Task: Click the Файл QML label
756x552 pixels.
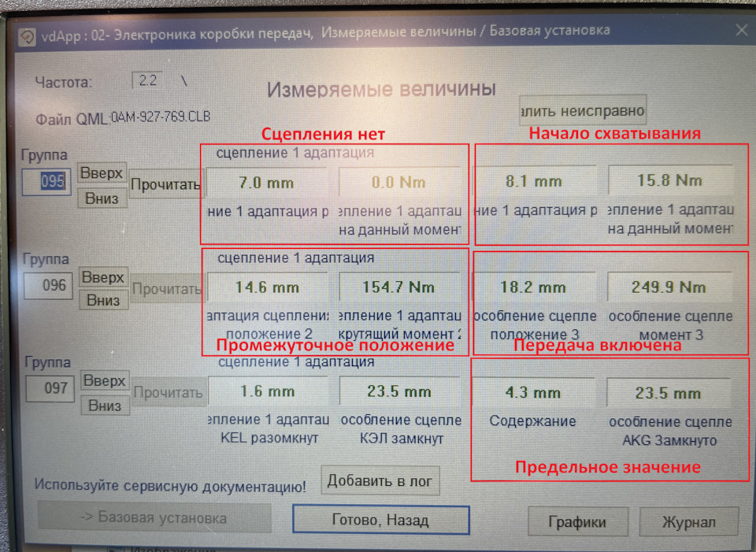Action: 72,119
